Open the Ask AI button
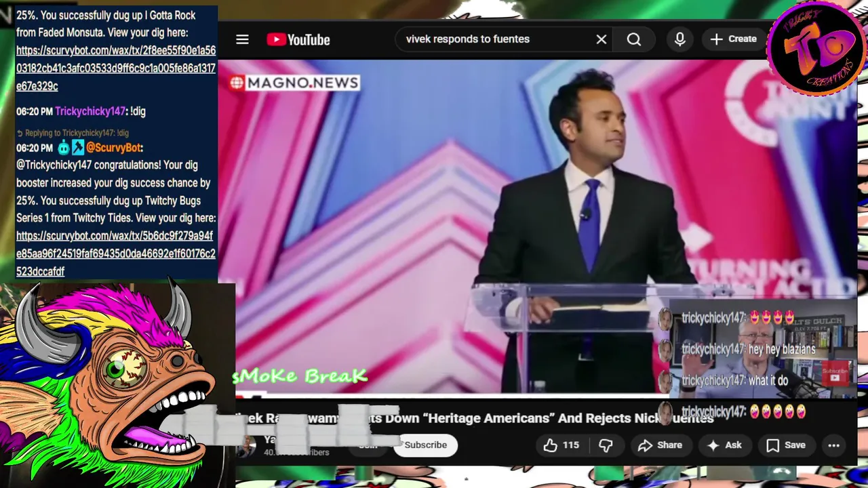The width and height of the screenshot is (868, 488). [x=724, y=445]
